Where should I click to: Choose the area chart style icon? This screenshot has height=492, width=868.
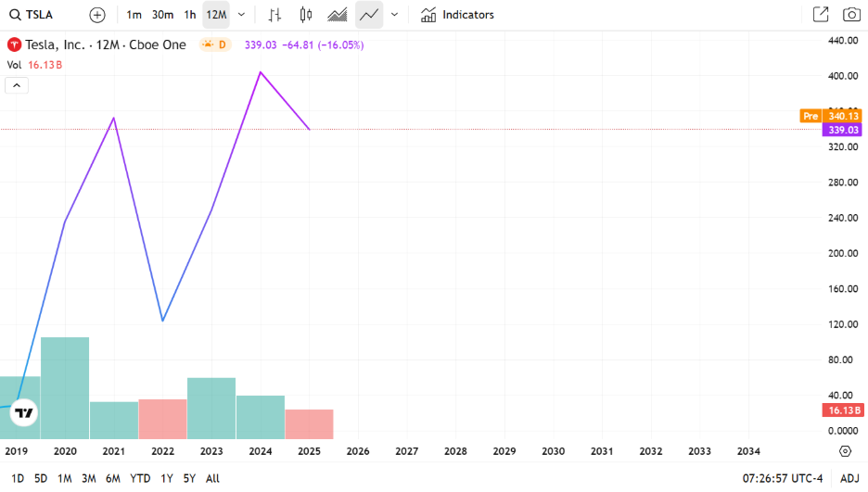pyautogui.click(x=337, y=15)
